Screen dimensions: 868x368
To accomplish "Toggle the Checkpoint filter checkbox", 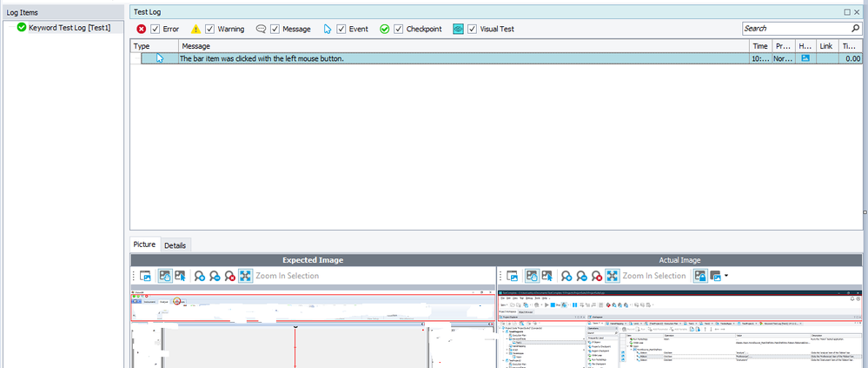I will 398,29.
